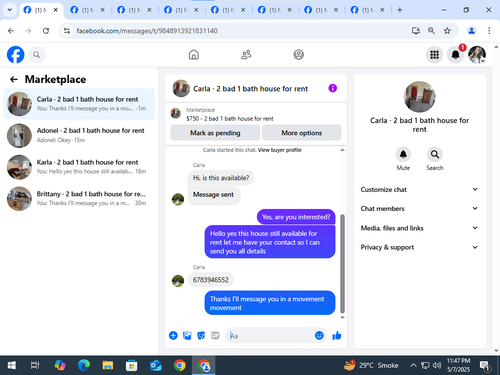Open the account profile picture menu
The width and height of the screenshot is (500, 375).
(x=477, y=55)
